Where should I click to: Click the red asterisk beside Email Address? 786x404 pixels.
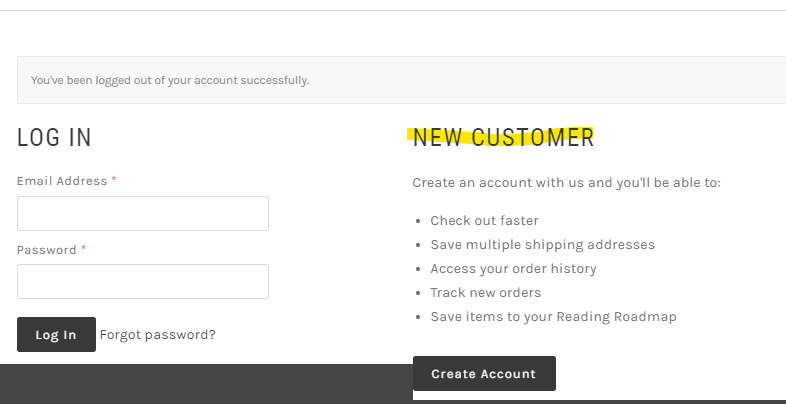coord(114,180)
